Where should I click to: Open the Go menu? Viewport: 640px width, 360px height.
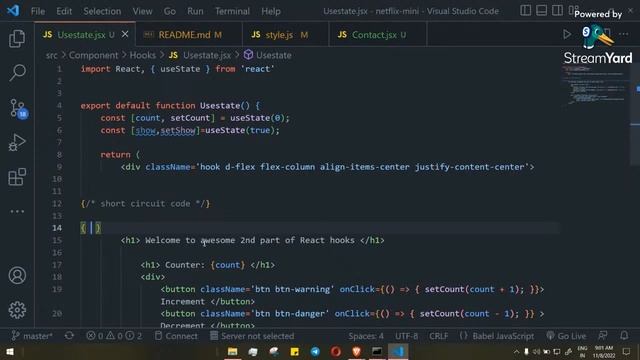point(170,11)
